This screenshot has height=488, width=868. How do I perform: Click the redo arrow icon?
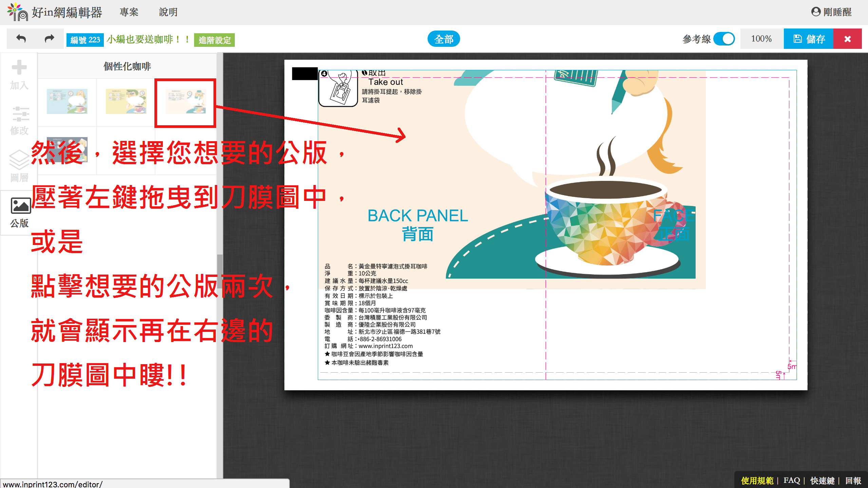tap(50, 39)
